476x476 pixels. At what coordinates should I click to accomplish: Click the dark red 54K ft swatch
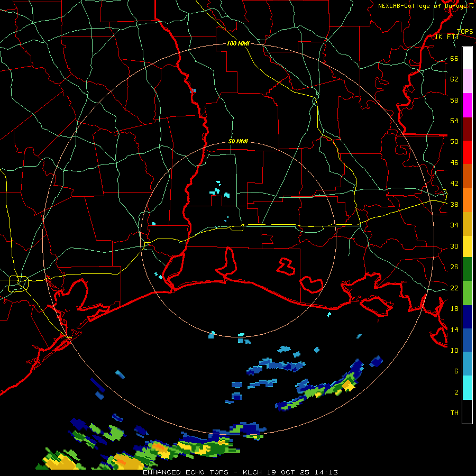point(467,129)
